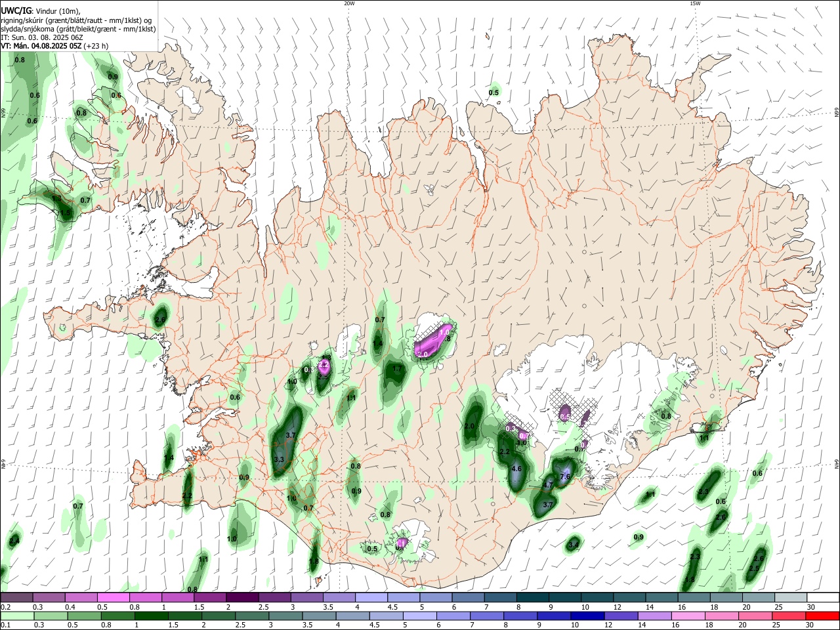Viewport: 840px width, 630px height.
Task: Select top-row legend swatch between 0.2 and 0.3
Action: click(x=16, y=597)
